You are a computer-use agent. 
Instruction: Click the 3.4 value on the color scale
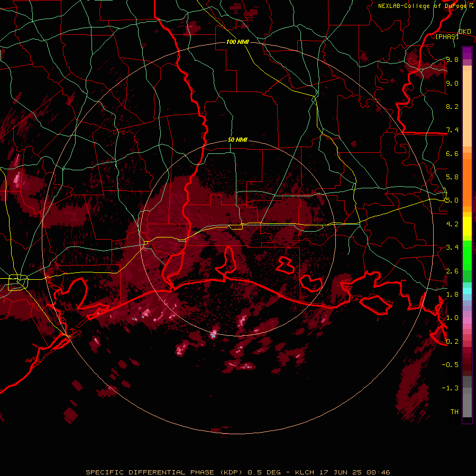tap(452, 248)
